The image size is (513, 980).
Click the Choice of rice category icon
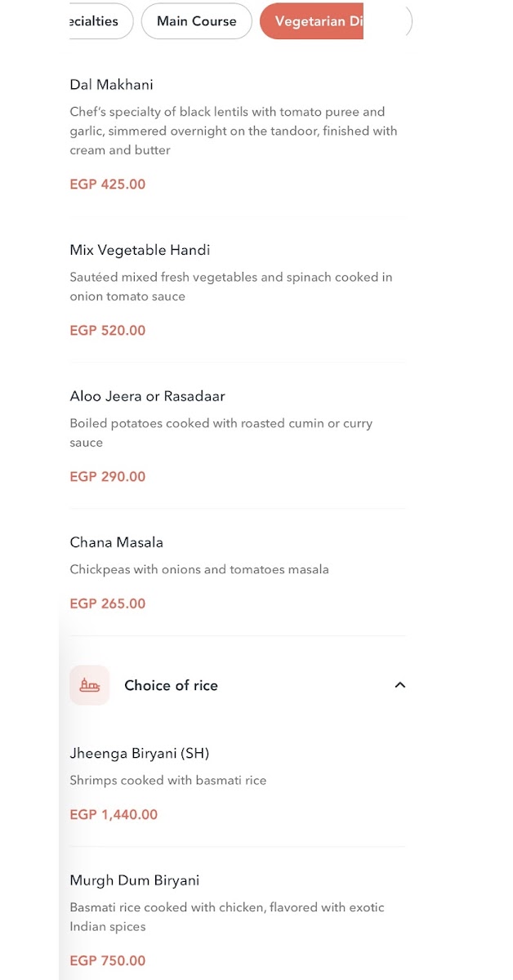coord(90,685)
